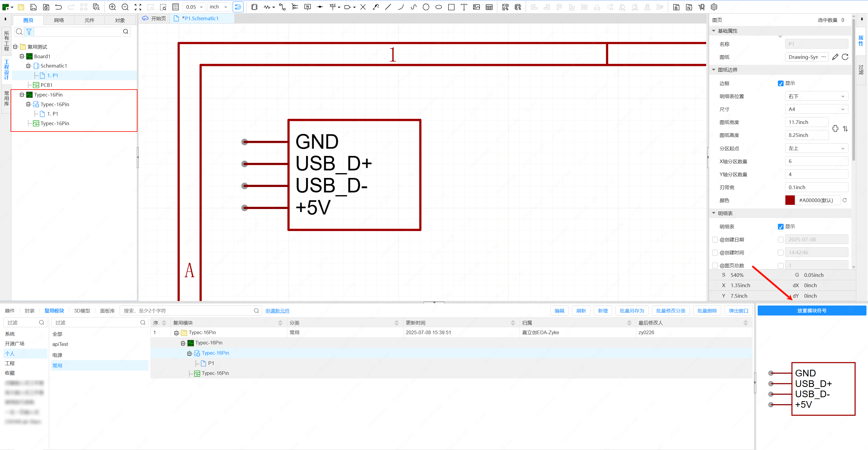Open the 尺寸 A4 dropdown
This screenshot has height=450, width=868.
coord(816,109)
